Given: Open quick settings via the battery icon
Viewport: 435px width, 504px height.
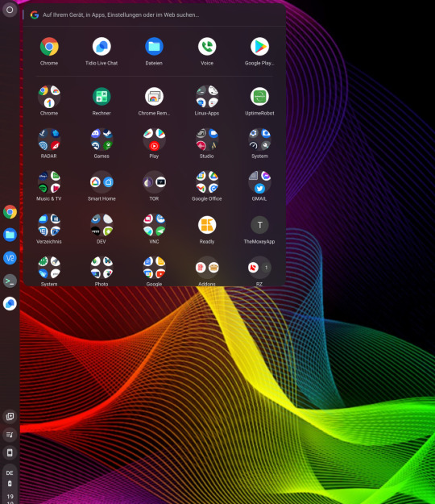Looking at the screenshot, I should pyautogui.click(x=10, y=483).
